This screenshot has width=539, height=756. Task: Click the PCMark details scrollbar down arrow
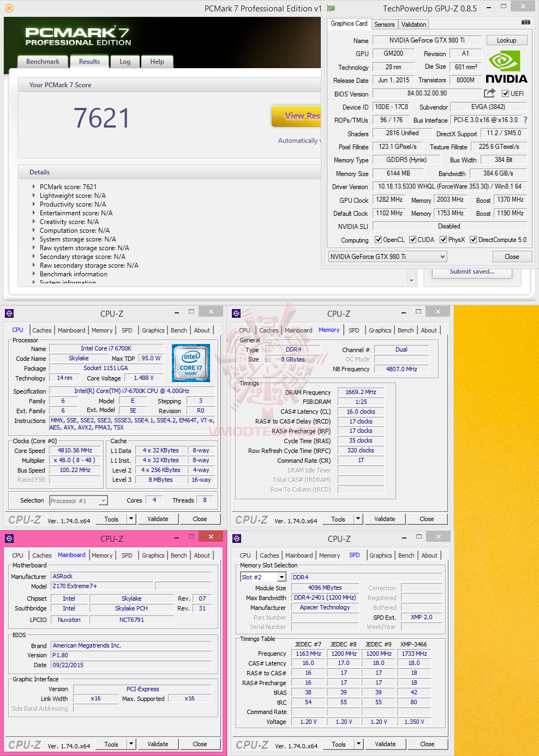click(x=411, y=281)
